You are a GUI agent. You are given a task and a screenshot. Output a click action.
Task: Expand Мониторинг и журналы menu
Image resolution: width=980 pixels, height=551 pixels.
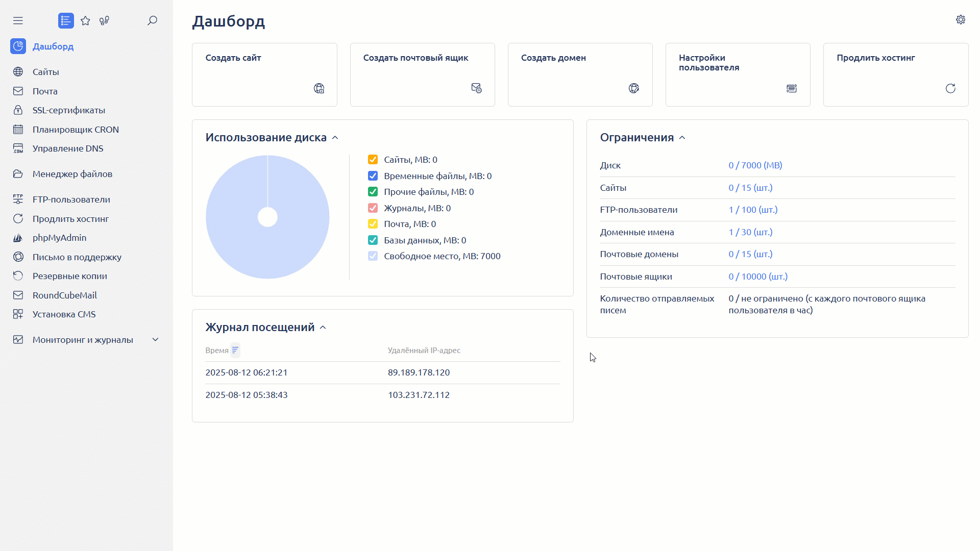pos(155,340)
